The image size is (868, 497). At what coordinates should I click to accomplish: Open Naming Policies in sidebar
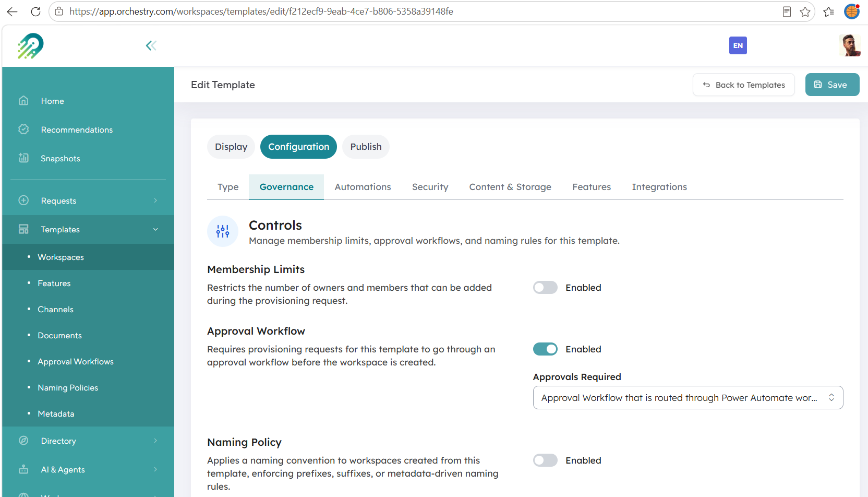pos(68,388)
